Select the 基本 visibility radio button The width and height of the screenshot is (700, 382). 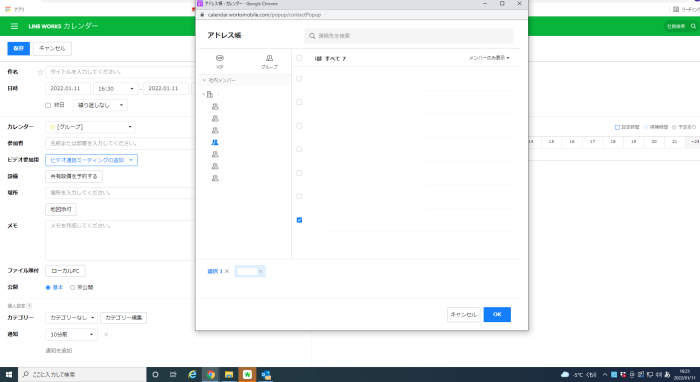48,288
